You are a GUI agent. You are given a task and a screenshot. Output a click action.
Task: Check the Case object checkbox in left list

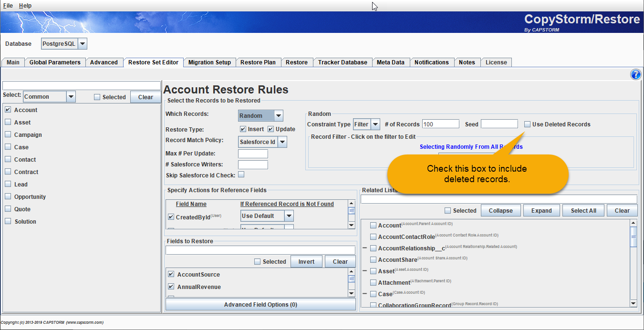click(8, 147)
